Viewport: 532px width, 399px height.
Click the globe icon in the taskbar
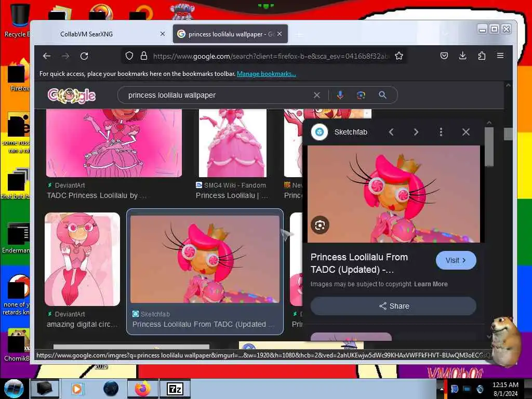point(111,389)
